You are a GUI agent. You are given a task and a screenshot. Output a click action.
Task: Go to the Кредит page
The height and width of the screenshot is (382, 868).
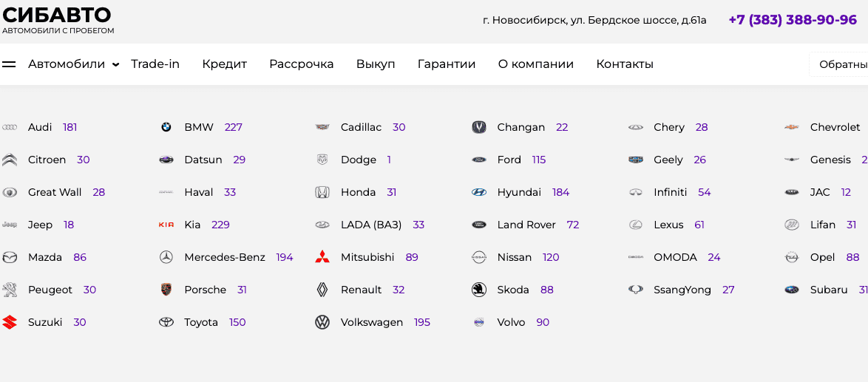pos(224,64)
